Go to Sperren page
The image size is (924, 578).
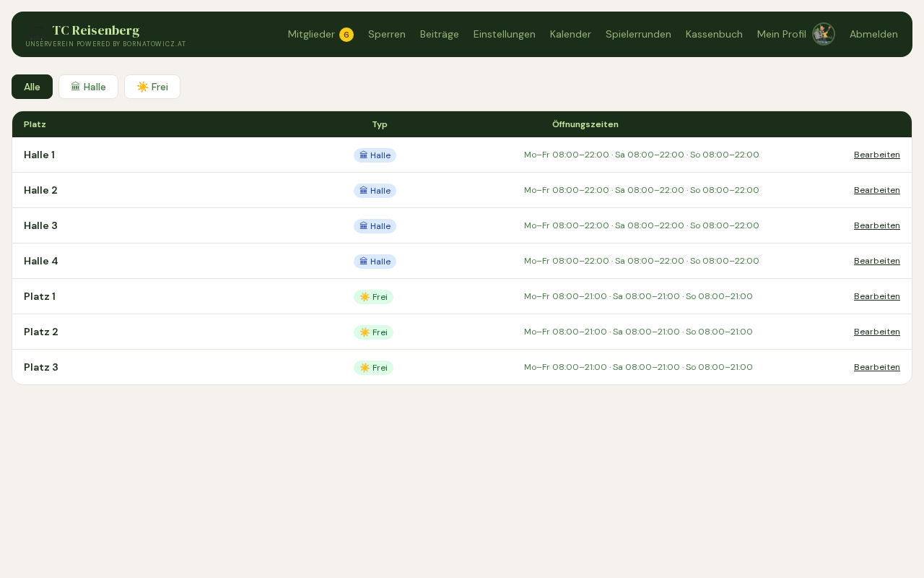tap(387, 34)
